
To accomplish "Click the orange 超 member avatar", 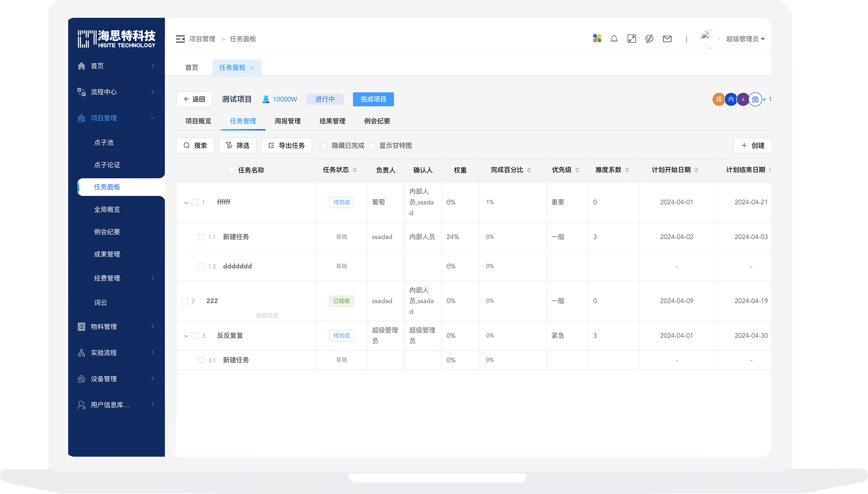I will pos(718,99).
